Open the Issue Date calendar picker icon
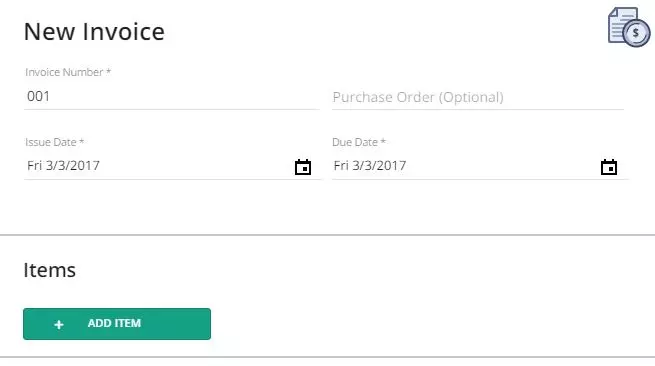This screenshot has height=366, width=655. point(303,167)
